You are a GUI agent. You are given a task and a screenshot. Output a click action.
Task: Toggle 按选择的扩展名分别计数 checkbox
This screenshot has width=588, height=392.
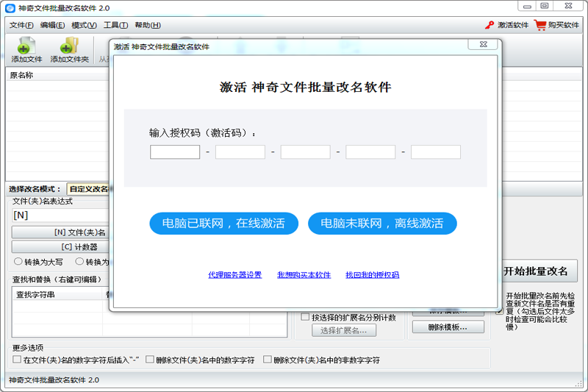[x=305, y=317]
